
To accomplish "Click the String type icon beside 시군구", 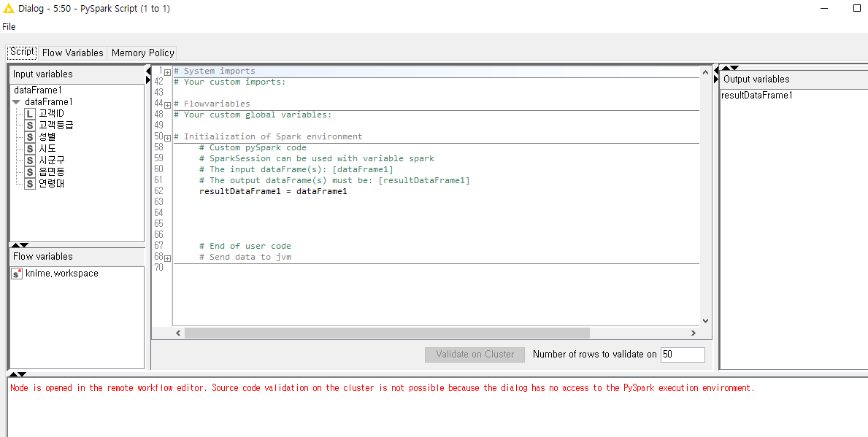I will (30, 161).
